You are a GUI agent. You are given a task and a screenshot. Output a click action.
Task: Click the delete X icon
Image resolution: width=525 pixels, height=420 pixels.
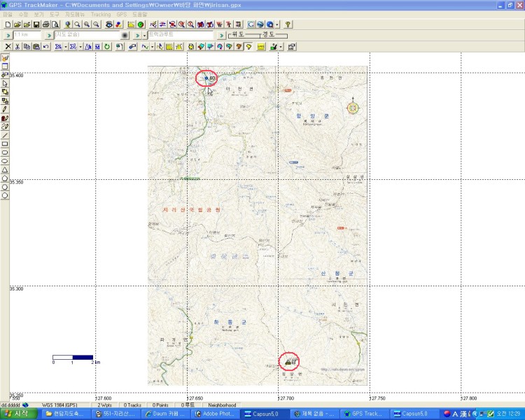(8, 47)
